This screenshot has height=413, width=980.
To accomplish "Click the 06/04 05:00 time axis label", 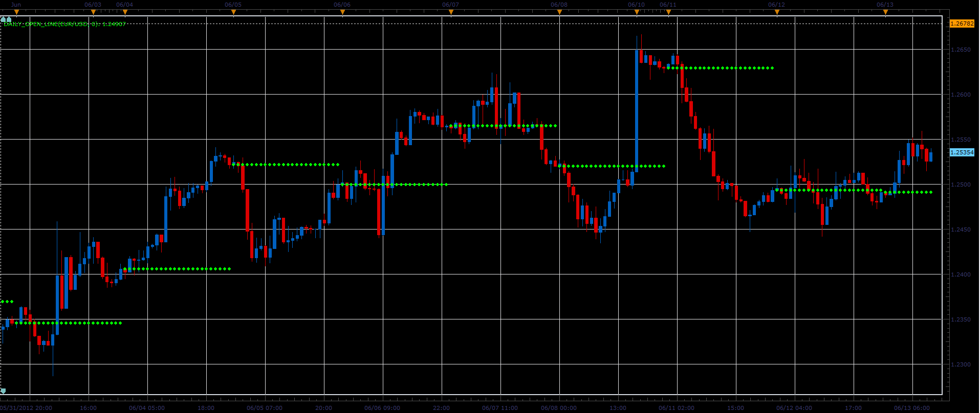I will point(147,408).
